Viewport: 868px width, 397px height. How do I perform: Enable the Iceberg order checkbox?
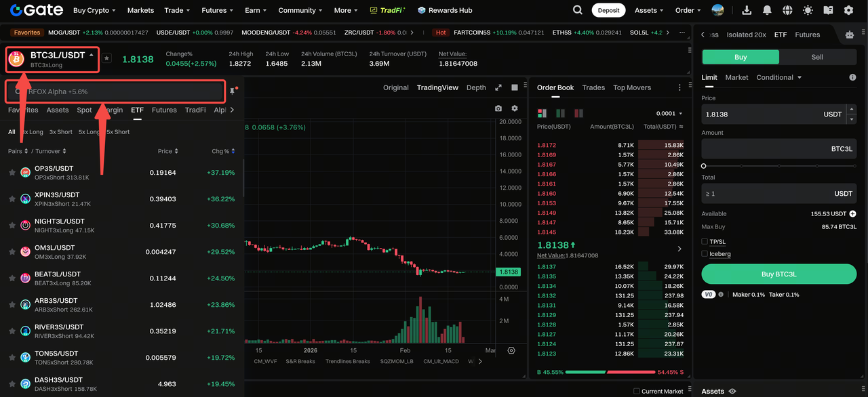705,254
